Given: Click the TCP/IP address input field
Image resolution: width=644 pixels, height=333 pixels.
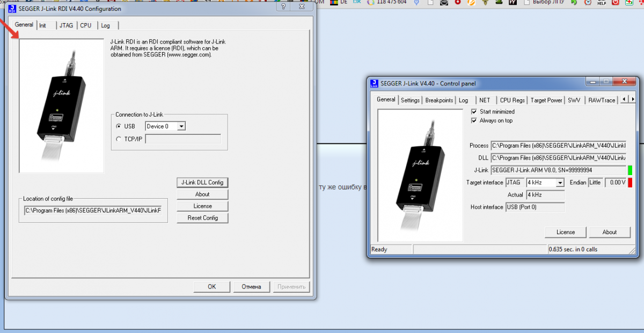Looking at the screenshot, I should tap(183, 139).
